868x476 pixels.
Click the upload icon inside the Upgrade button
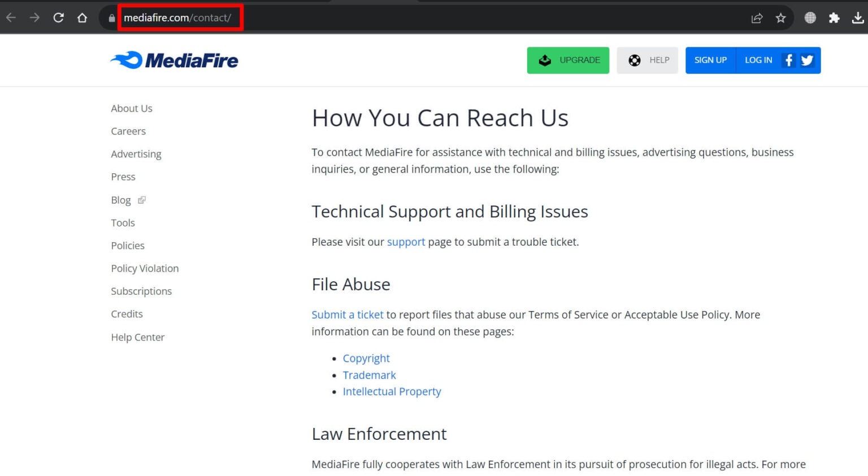545,60
